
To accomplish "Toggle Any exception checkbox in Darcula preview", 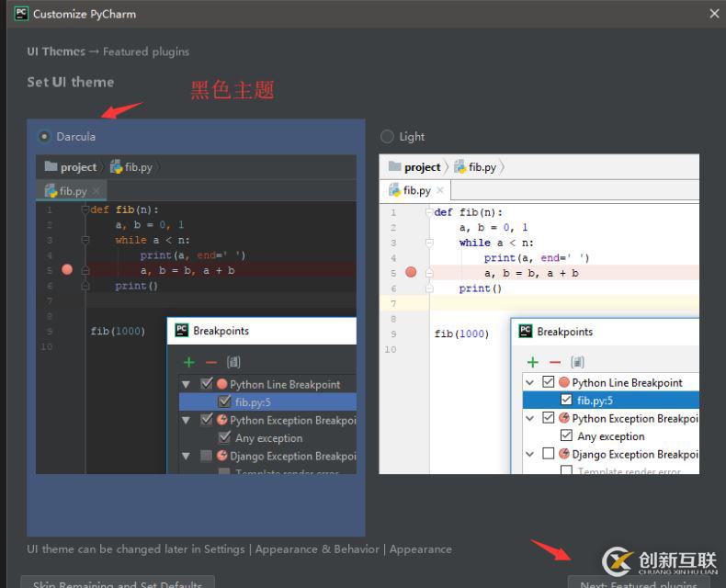I will tap(224, 437).
